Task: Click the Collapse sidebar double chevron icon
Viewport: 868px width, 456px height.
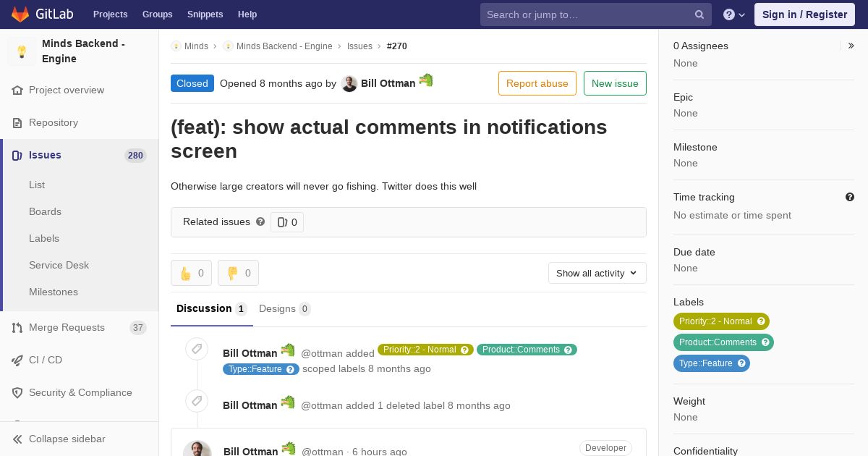Action: click(x=17, y=439)
